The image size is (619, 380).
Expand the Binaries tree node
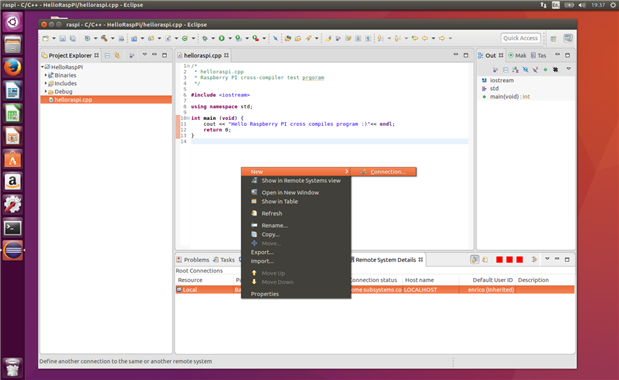46,75
